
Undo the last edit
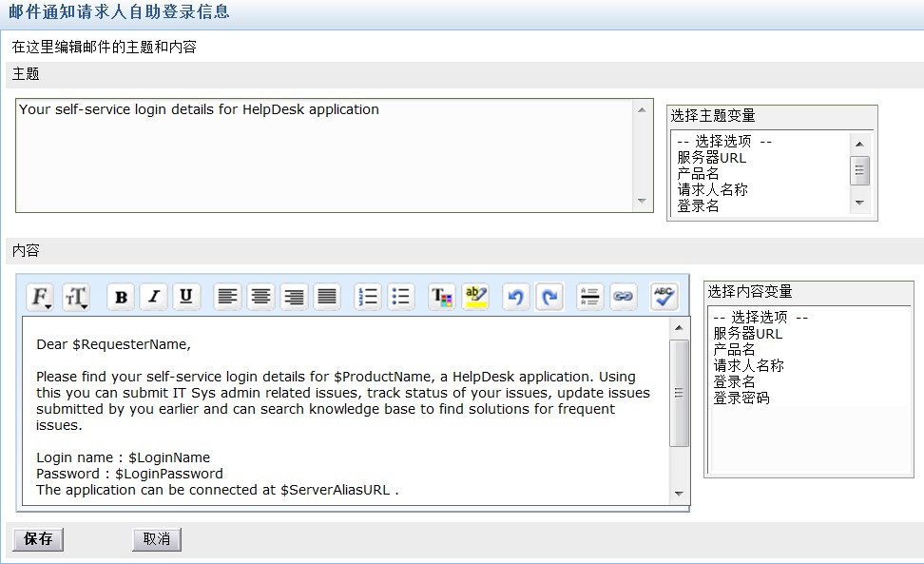515,297
